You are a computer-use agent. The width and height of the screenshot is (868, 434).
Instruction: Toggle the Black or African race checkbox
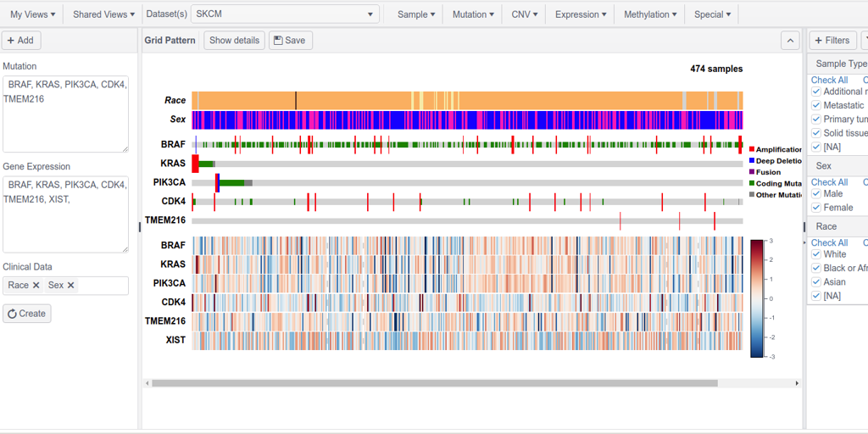coord(816,268)
